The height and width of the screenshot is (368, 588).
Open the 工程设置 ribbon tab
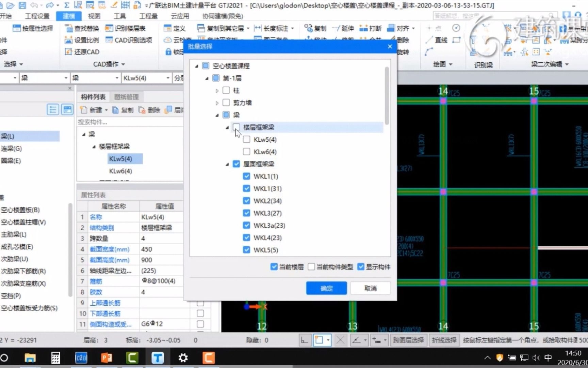pos(37,16)
